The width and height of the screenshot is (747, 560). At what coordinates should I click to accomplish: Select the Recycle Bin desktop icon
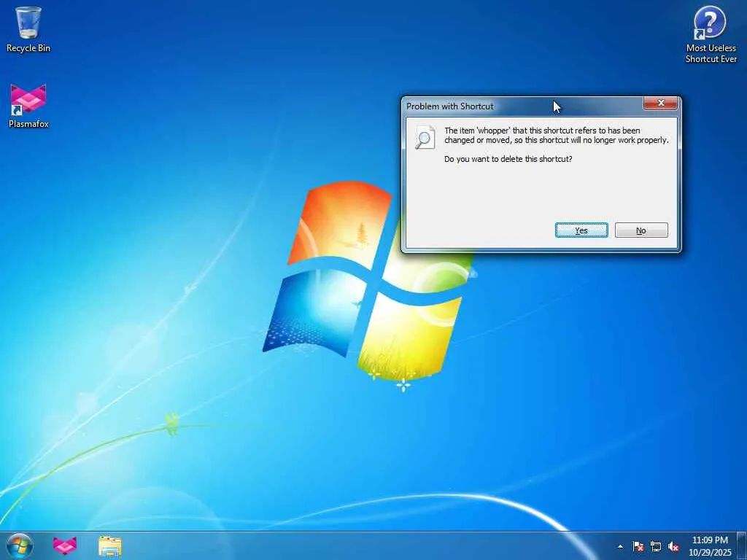[28, 29]
